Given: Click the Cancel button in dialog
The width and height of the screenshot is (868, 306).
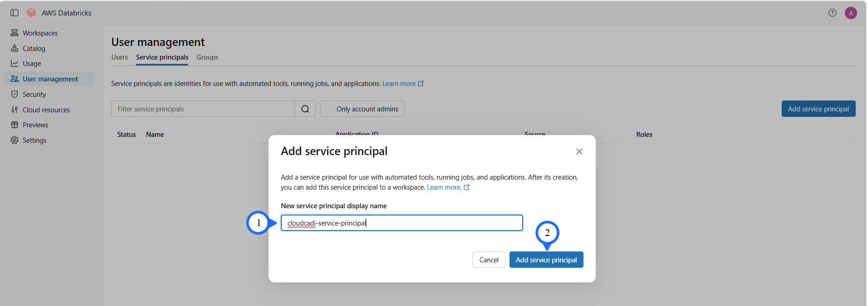Looking at the screenshot, I should (x=489, y=260).
